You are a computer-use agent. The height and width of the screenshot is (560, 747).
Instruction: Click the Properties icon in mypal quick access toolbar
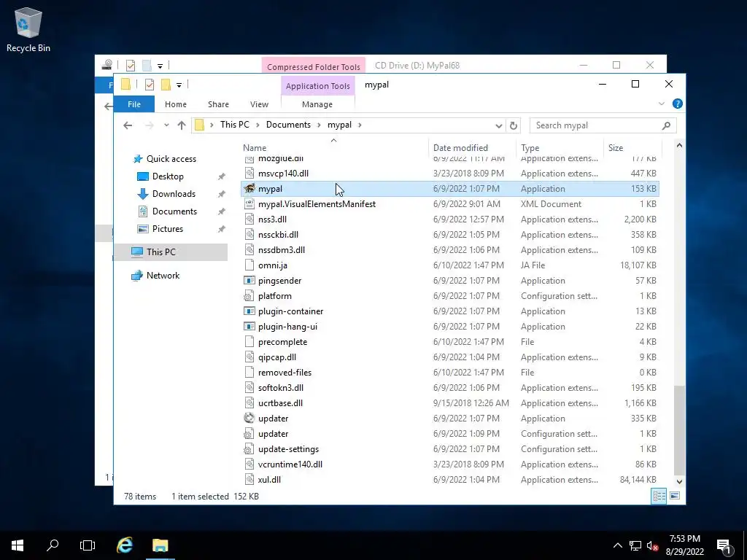click(x=149, y=85)
